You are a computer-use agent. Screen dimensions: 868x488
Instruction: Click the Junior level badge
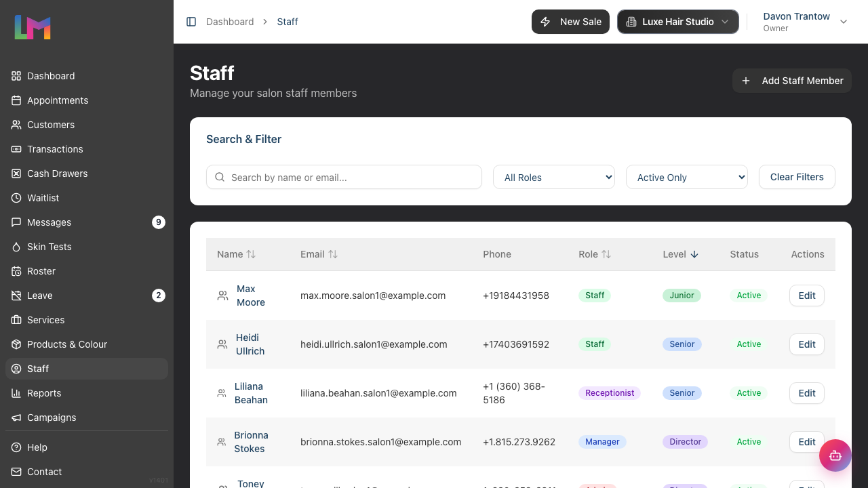point(682,296)
